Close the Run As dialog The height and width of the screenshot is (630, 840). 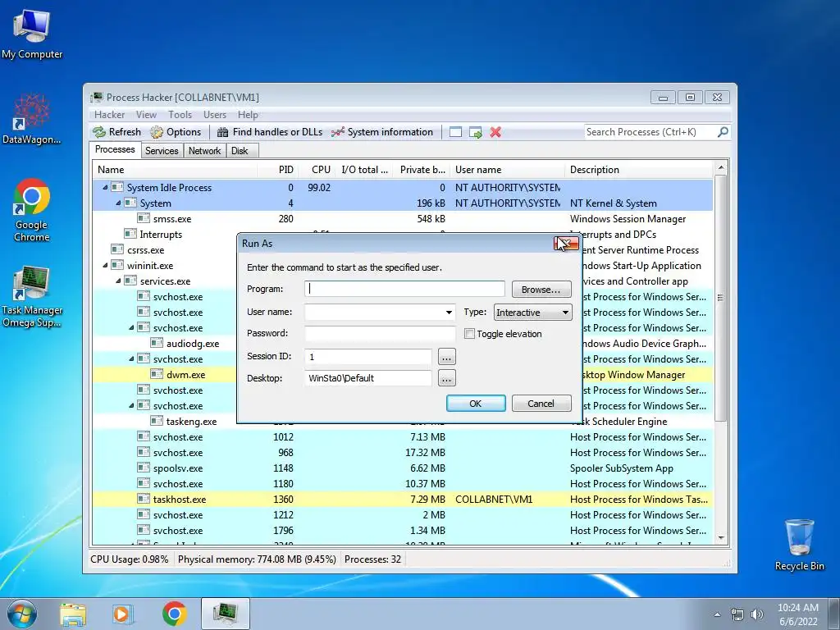(566, 243)
